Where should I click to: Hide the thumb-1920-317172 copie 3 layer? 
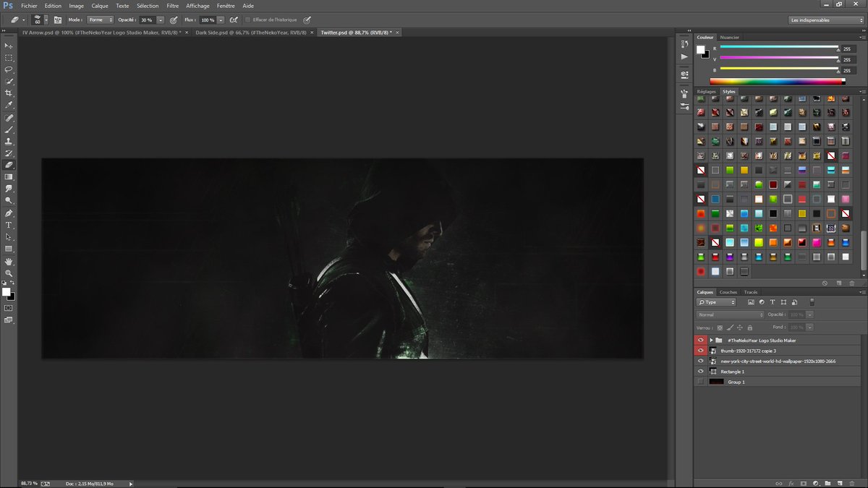pos(700,351)
